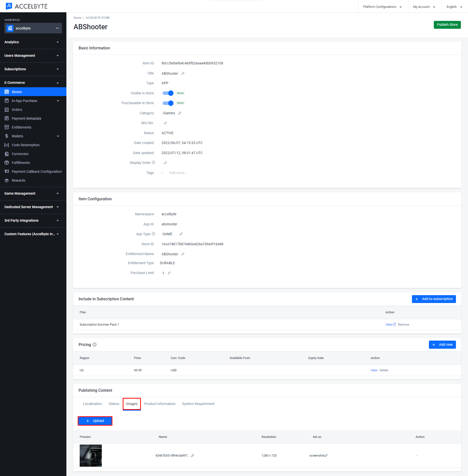
Task: Open Stores in the sidebar
Action: pyautogui.click(x=33, y=92)
